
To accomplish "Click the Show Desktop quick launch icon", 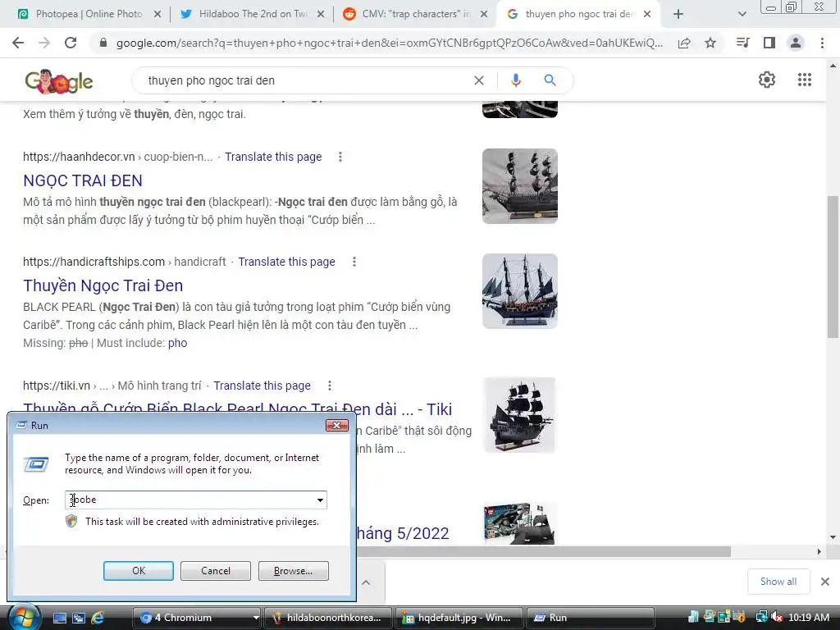I will (x=59, y=618).
